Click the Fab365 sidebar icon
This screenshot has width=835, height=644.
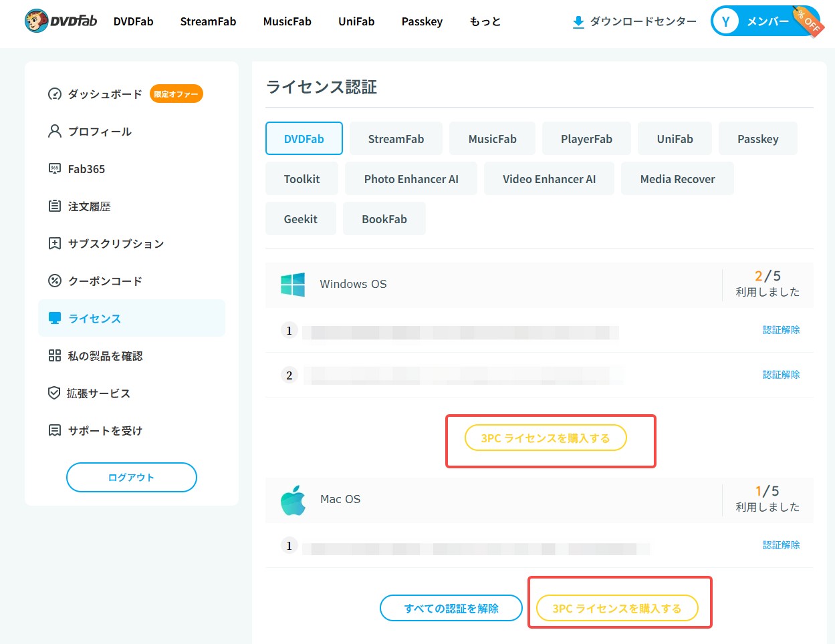[x=55, y=169]
